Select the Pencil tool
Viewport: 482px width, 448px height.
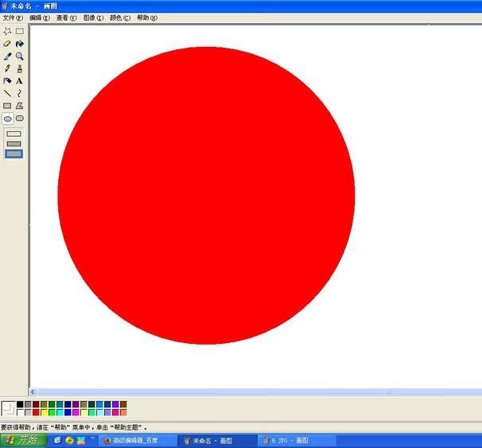click(x=7, y=68)
